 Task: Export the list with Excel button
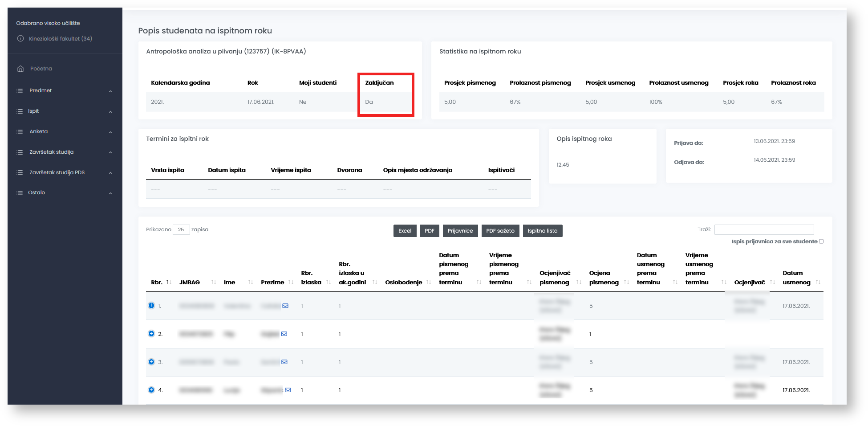405,231
